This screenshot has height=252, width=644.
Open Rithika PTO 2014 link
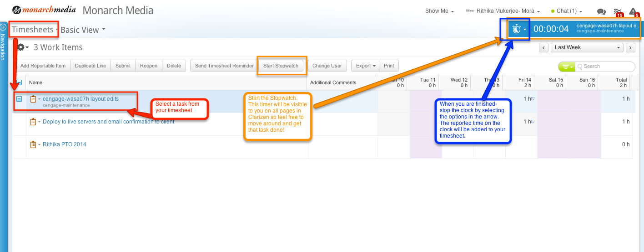[x=64, y=144]
